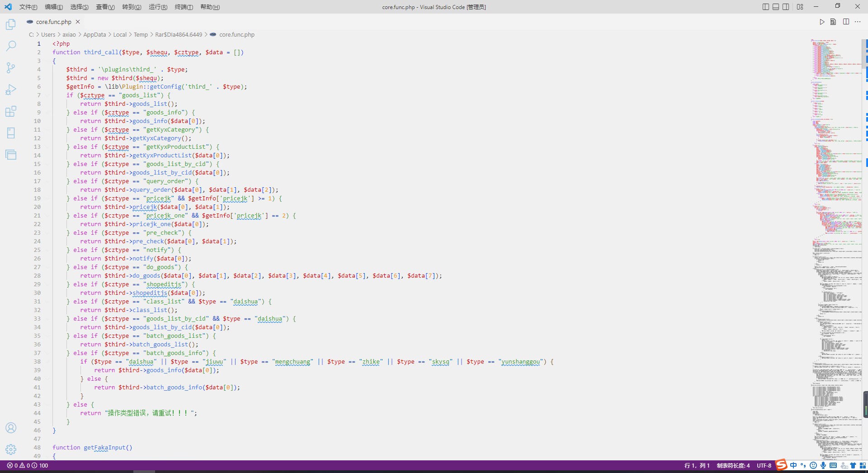This screenshot has width=868, height=473.
Task: Click the UTF-8 encoding status button
Action: tap(764, 465)
